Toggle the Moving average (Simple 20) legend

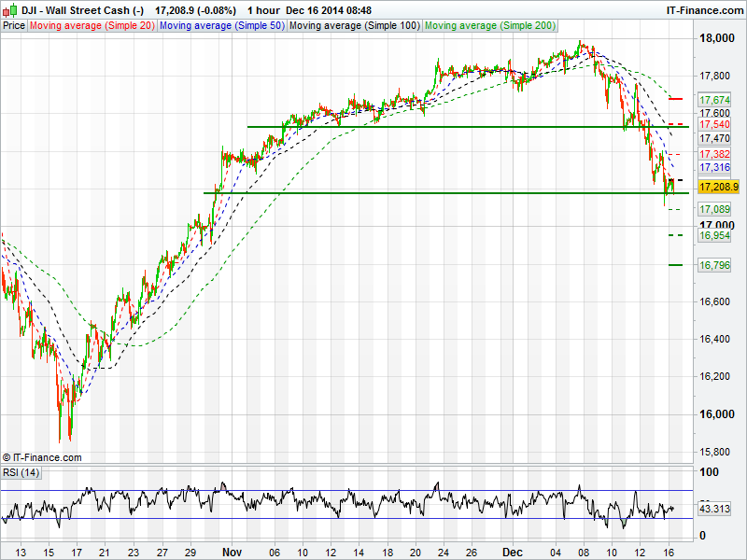pos(92,25)
